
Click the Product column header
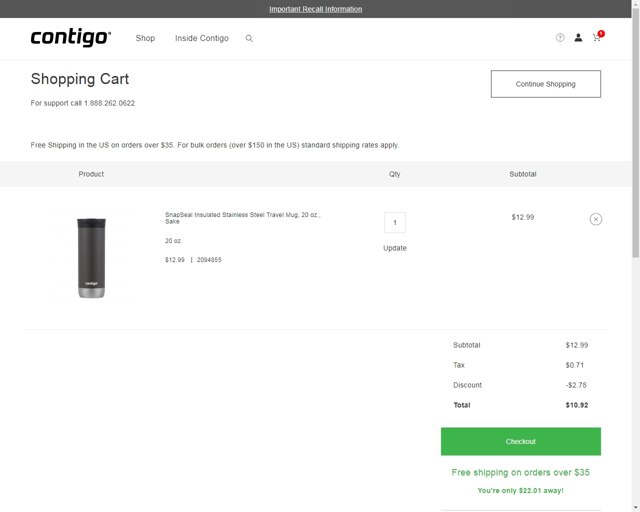(x=91, y=174)
